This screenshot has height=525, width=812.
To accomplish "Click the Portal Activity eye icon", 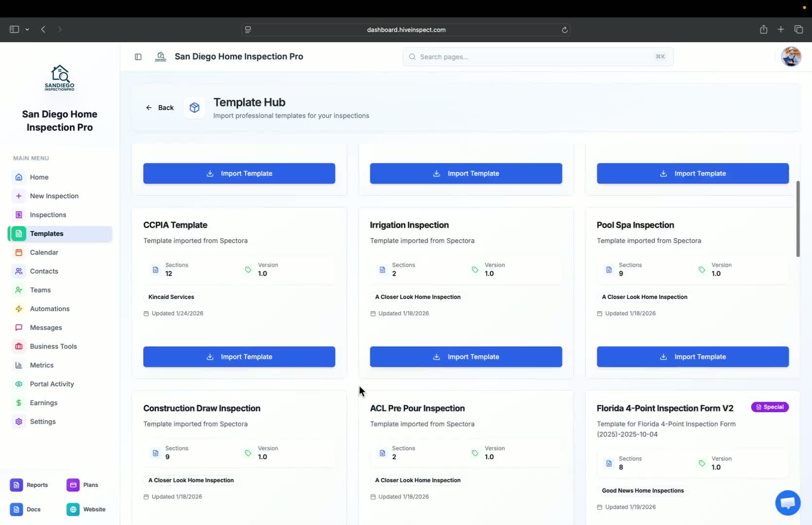I will coord(18,384).
